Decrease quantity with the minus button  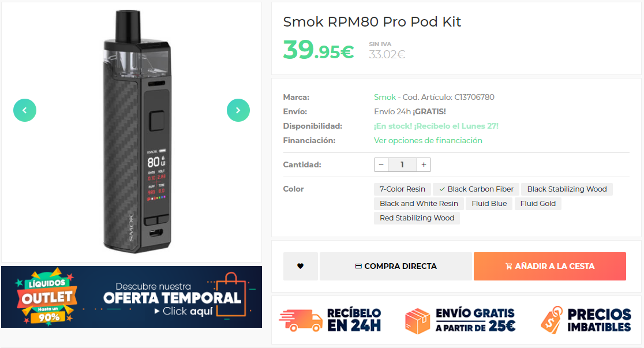tap(381, 164)
